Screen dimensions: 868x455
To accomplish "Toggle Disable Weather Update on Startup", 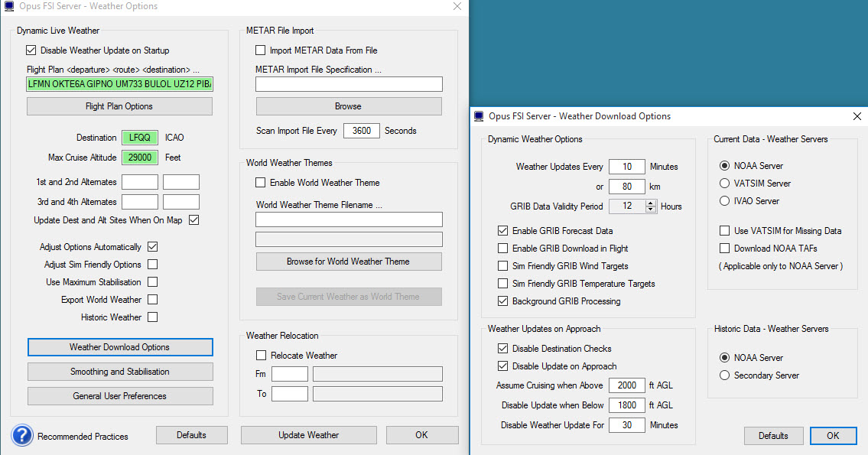I will (x=31, y=50).
